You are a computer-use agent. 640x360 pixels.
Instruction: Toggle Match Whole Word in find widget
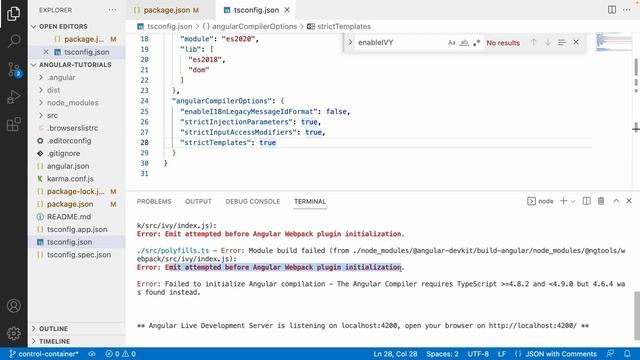[x=464, y=42]
